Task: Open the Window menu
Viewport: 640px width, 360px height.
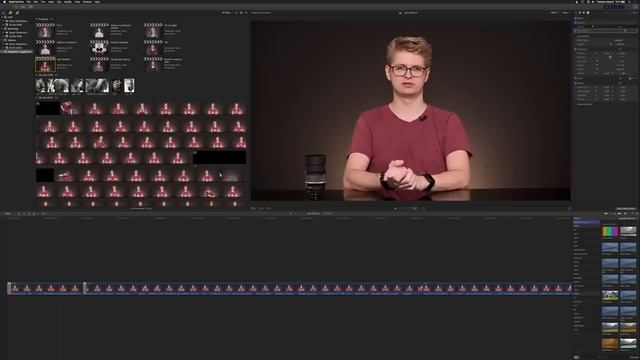Action: (x=87, y=2)
